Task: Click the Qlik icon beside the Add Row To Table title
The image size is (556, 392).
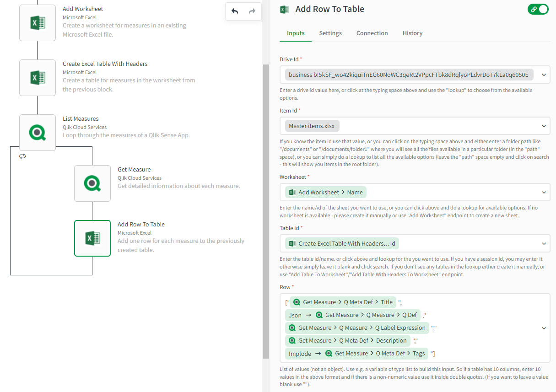Action: tap(284, 9)
